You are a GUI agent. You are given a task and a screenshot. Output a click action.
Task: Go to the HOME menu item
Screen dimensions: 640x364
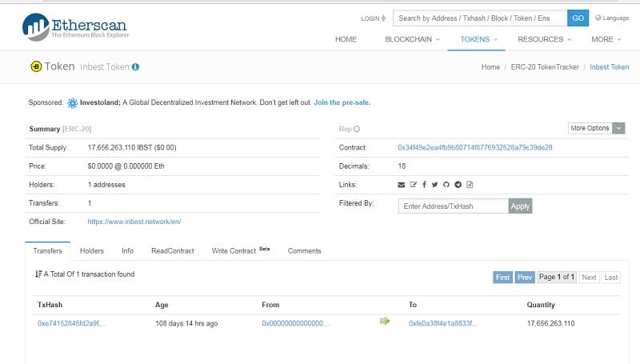click(346, 39)
